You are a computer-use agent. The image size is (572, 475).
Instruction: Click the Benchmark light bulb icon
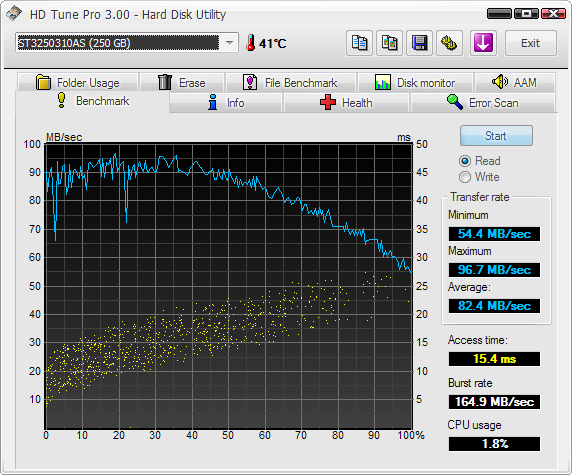62,100
